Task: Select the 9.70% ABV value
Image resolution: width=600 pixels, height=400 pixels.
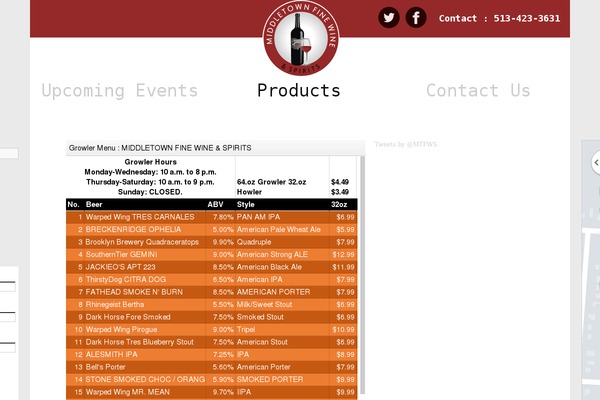Action: click(x=223, y=392)
